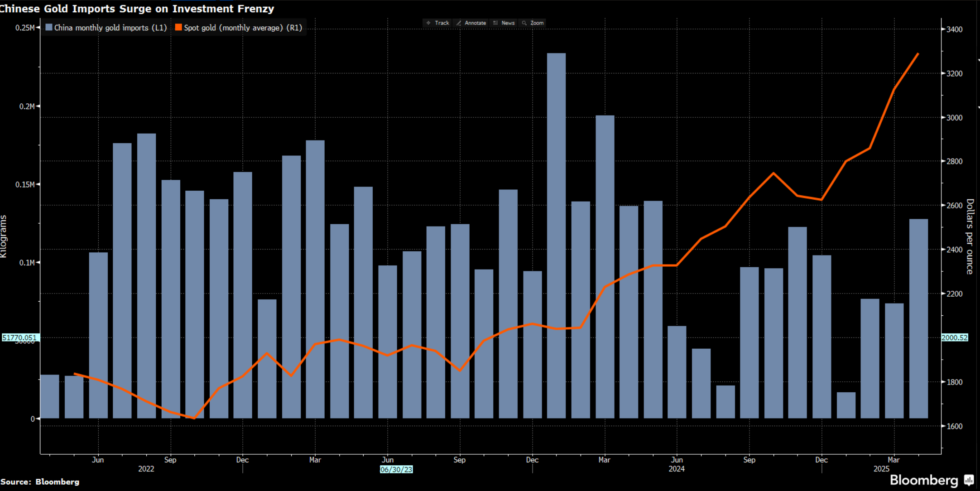Image resolution: width=980 pixels, height=491 pixels.
Task: Click the orange Spot gold legend swatch
Action: (x=178, y=27)
